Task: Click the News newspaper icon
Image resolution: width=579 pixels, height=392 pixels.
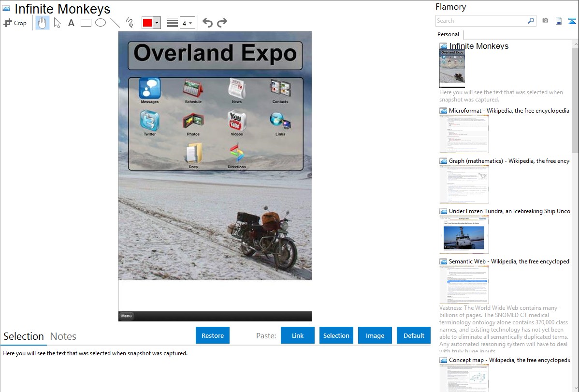Action: 237,88
